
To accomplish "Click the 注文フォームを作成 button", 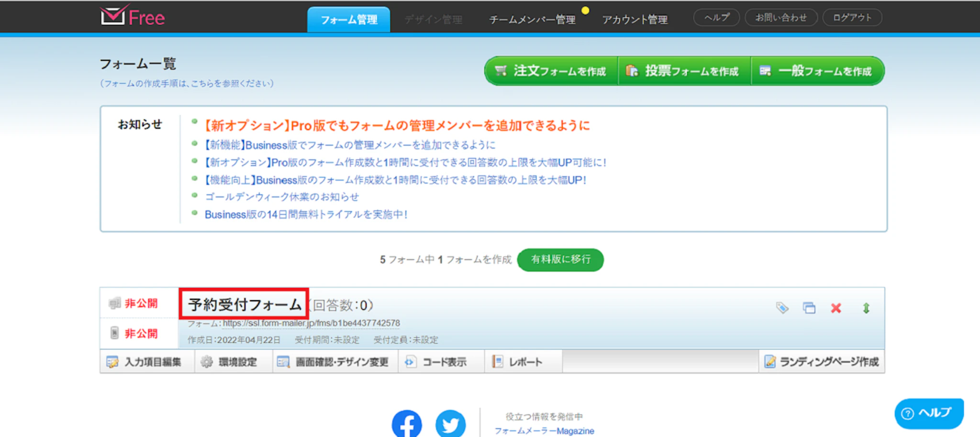I will [x=551, y=71].
